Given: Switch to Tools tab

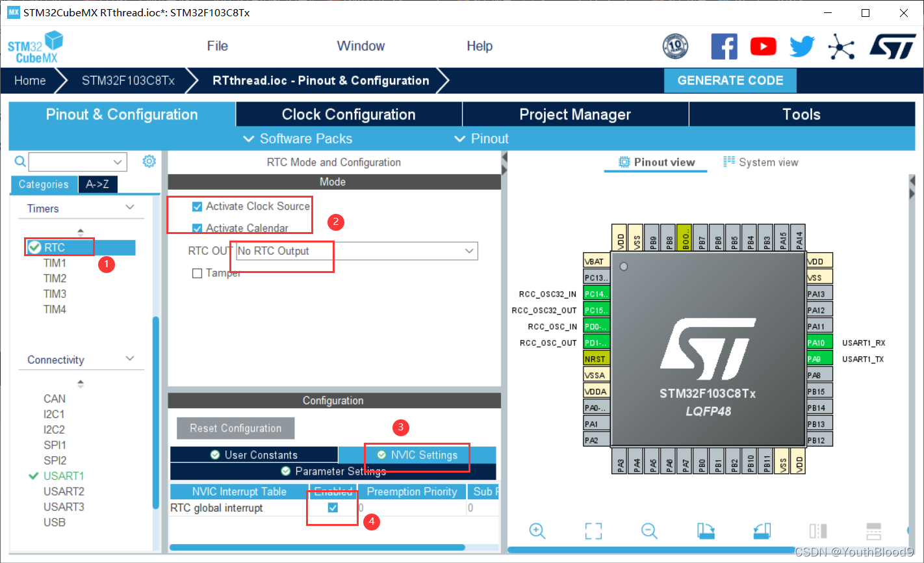Looking at the screenshot, I should [801, 114].
